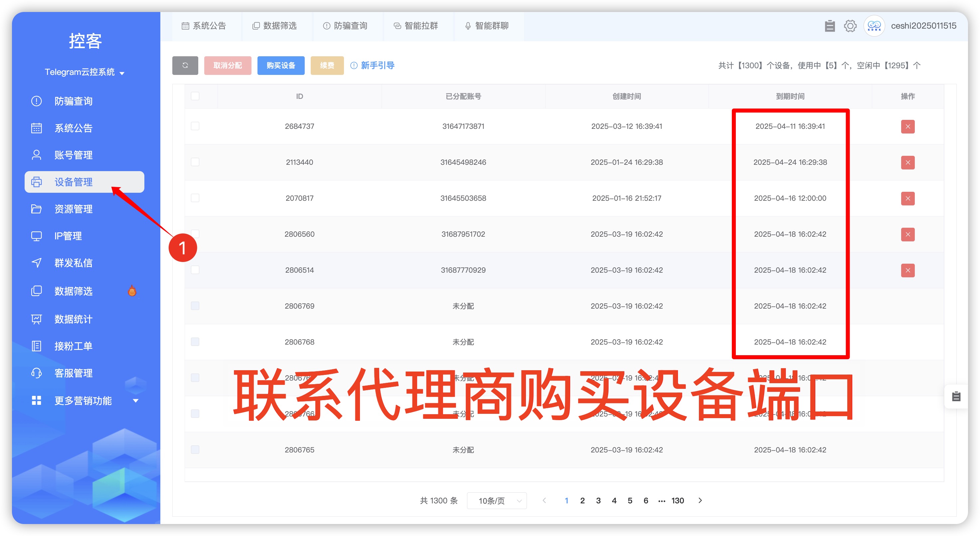980x536 pixels.
Task: Select the checkbox for device 2070817
Action: 195,198
